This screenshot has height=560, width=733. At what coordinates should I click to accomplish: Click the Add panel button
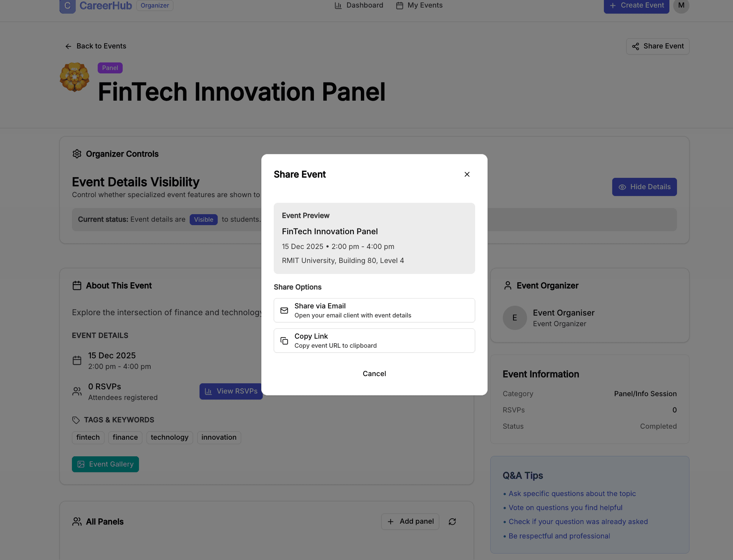click(410, 522)
